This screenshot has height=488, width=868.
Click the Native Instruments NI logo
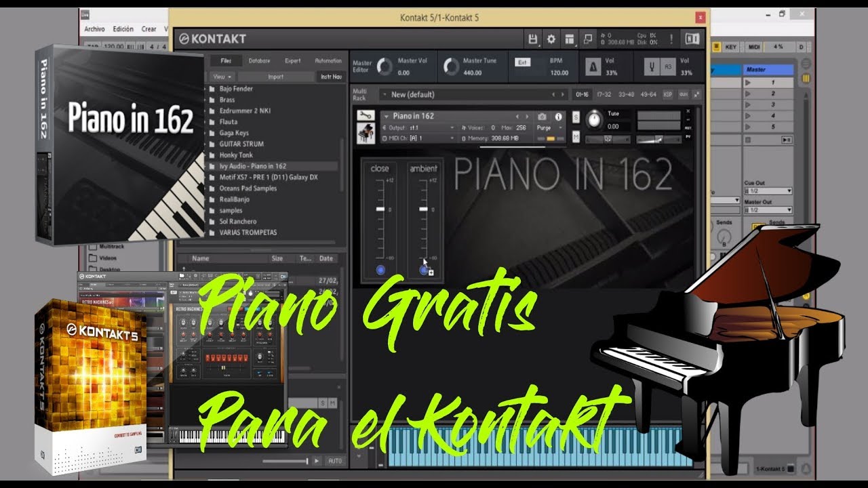692,39
